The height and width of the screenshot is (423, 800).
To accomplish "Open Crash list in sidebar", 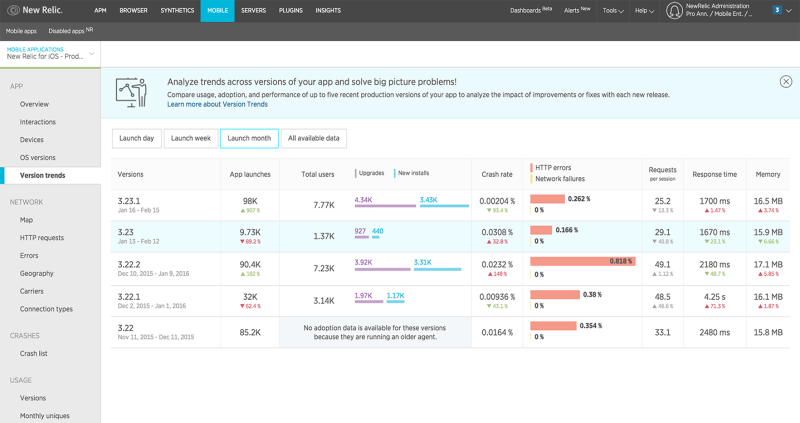I will click(34, 354).
